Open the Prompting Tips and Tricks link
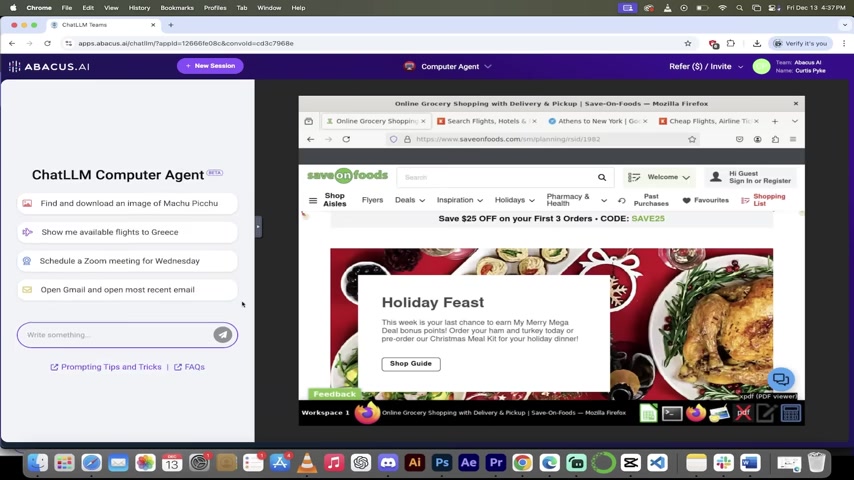The image size is (854, 480). [106, 367]
